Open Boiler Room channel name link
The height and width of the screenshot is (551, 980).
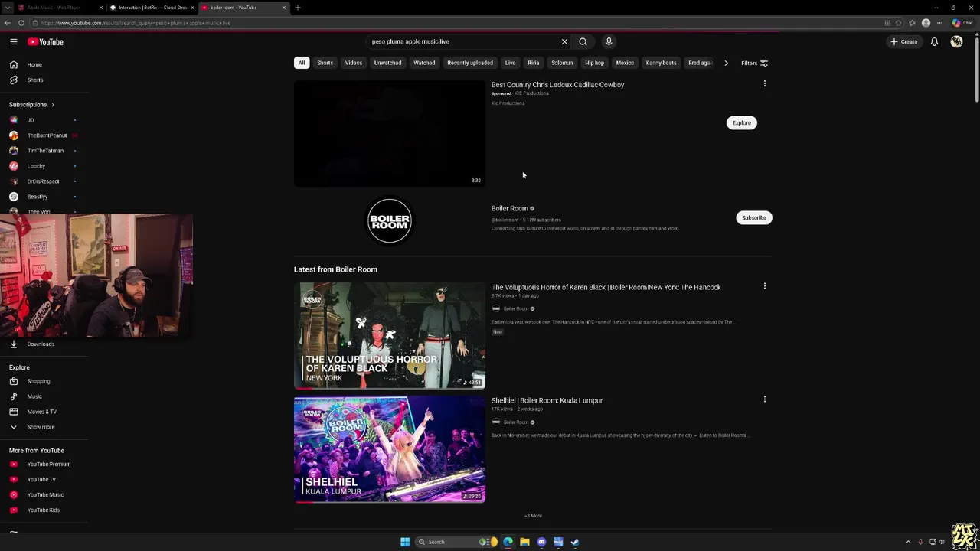pyautogui.click(x=510, y=208)
